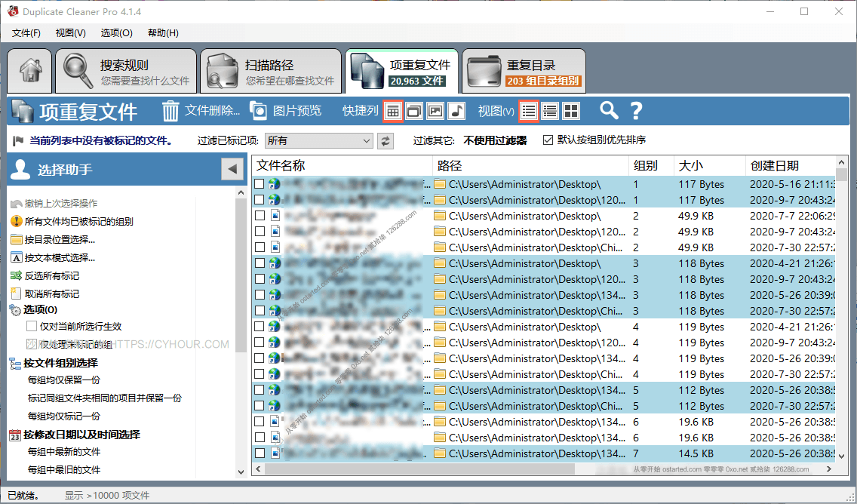Select the music note quick column icon
The image size is (857, 504).
click(x=456, y=112)
